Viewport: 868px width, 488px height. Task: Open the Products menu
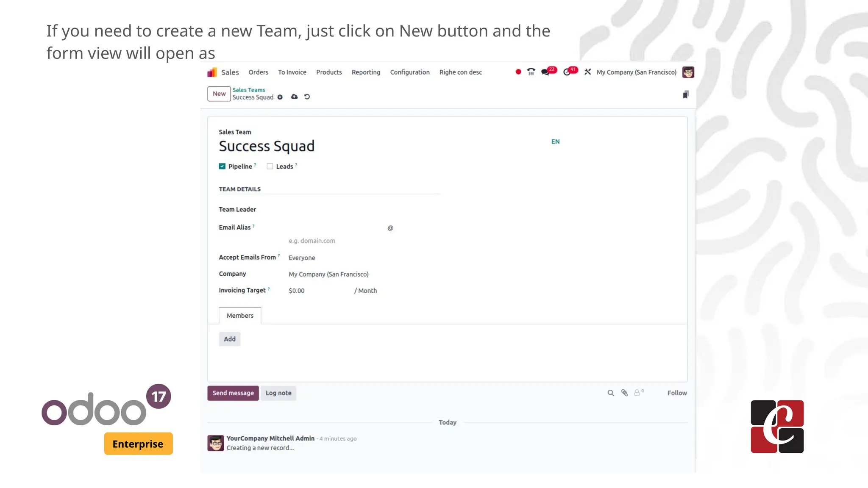point(329,72)
